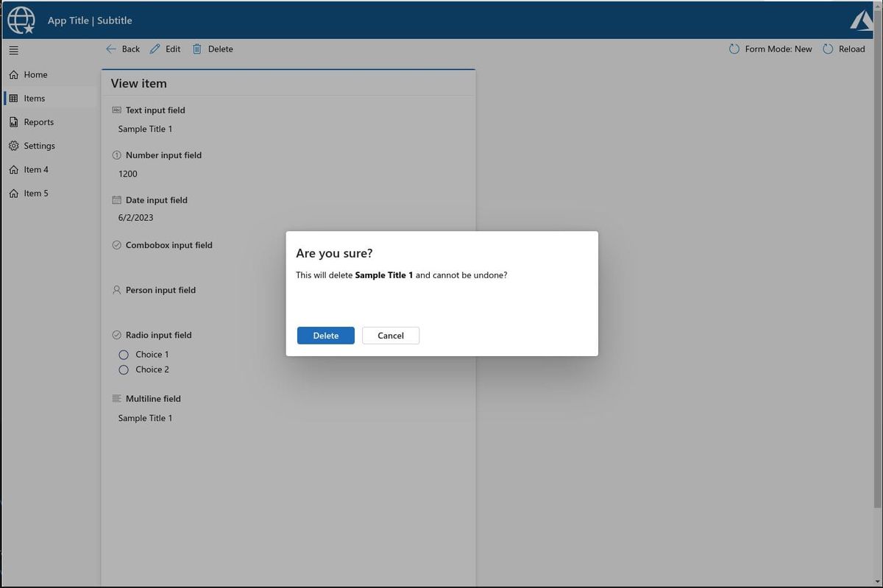Click the Settings gear icon
Image resolution: width=883 pixels, height=588 pixels.
(x=13, y=145)
